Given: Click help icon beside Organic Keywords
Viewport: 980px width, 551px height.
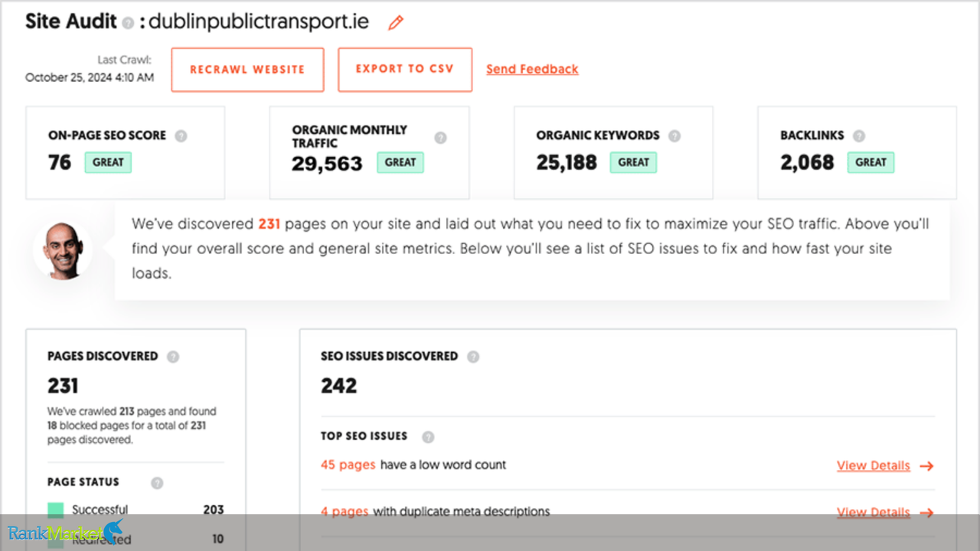Looking at the screenshot, I should (674, 136).
